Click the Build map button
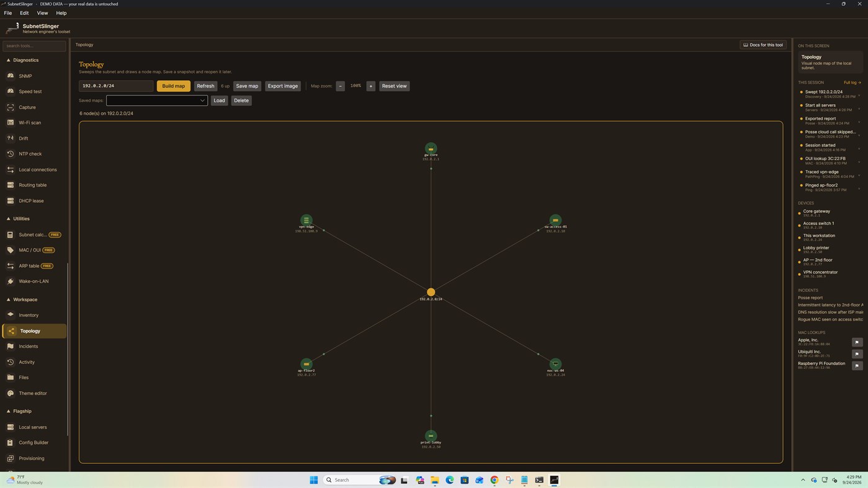 [x=174, y=86]
